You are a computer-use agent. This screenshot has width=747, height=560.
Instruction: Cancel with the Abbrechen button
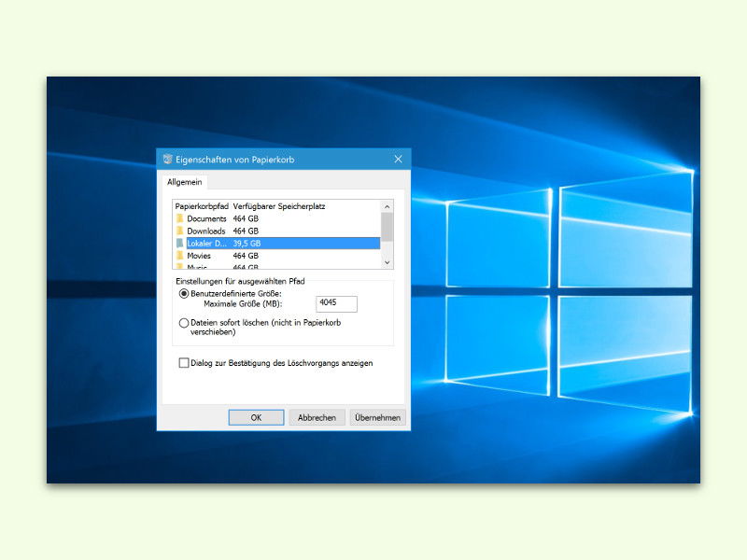(x=317, y=417)
